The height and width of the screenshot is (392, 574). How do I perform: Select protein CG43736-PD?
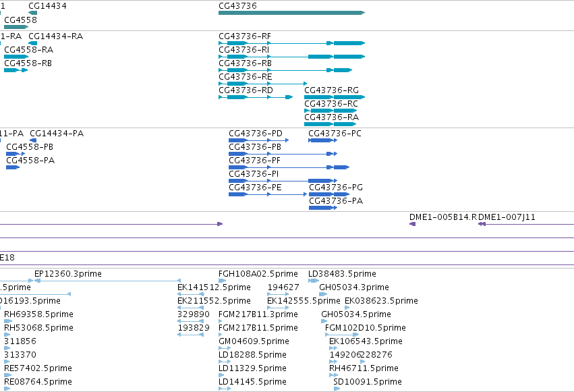(259, 140)
